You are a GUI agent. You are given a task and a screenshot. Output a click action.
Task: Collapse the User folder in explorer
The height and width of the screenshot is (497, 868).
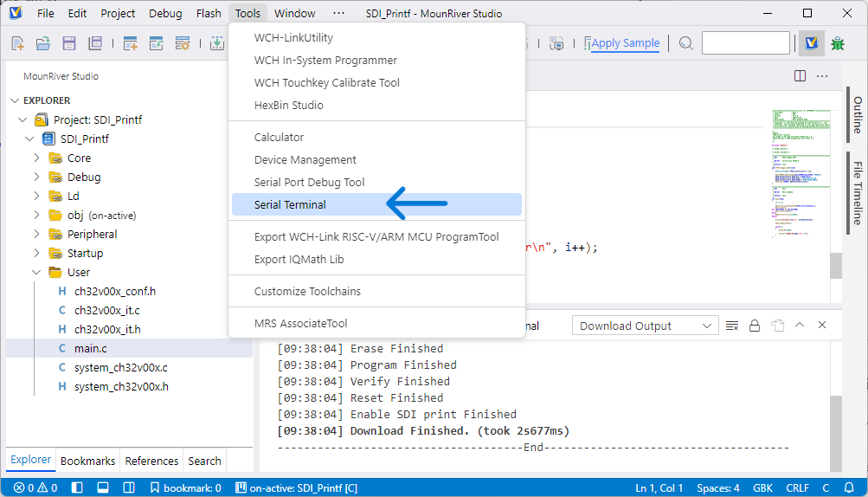(x=37, y=272)
